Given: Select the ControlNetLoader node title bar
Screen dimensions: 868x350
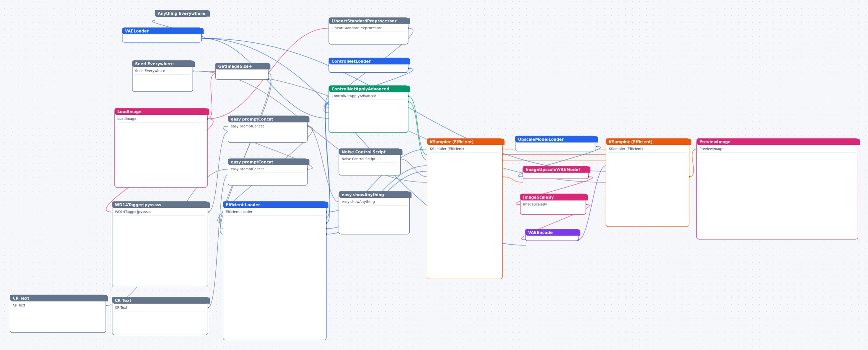Looking at the screenshot, I should tap(369, 61).
